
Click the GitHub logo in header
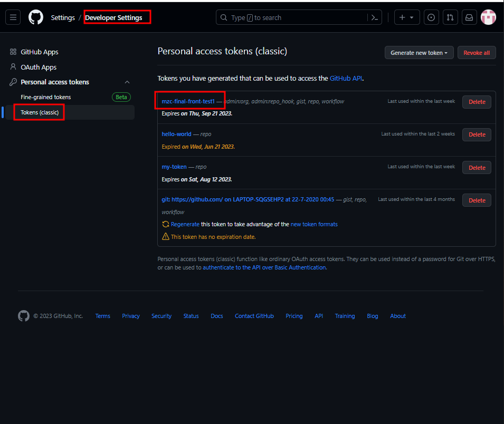pos(36,17)
